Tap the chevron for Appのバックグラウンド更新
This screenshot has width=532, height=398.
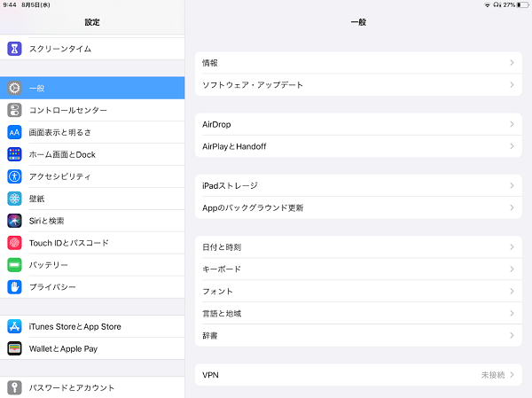(512, 207)
